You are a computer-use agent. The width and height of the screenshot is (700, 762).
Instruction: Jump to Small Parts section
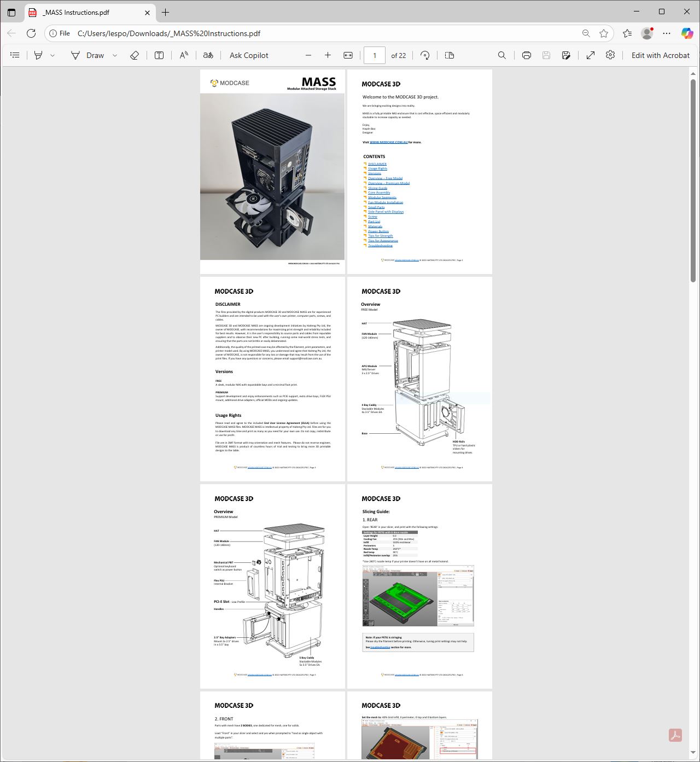[376, 207]
